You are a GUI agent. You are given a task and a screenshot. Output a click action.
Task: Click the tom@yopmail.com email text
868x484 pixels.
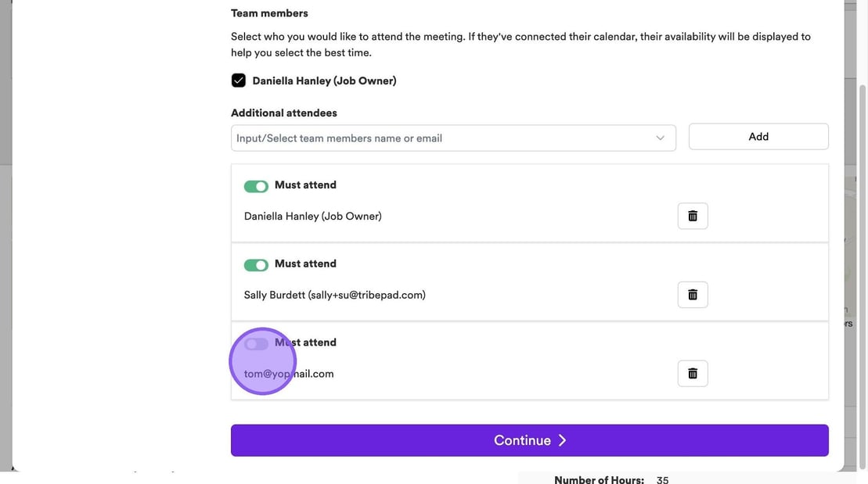click(289, 374)
